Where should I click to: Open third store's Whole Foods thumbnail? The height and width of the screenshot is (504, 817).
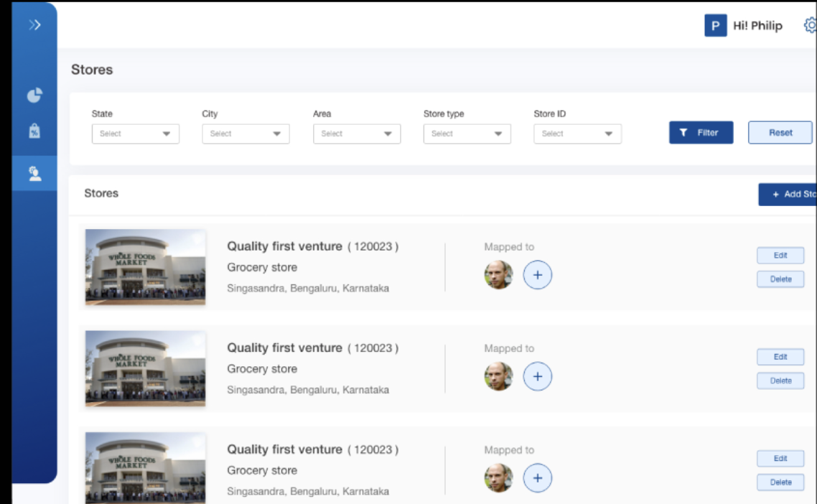[145, 467]
